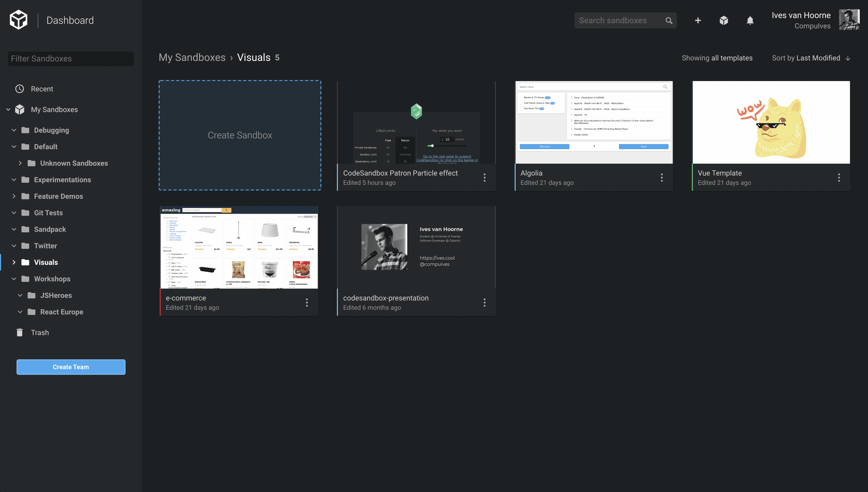868x492 pixels.
Task: Click the search magnifier icon
Action: [x=669, y=21]
